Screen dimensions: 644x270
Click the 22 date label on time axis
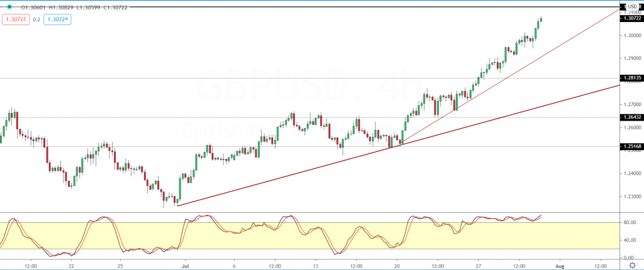pyautogui.click(x=71, y=266)
